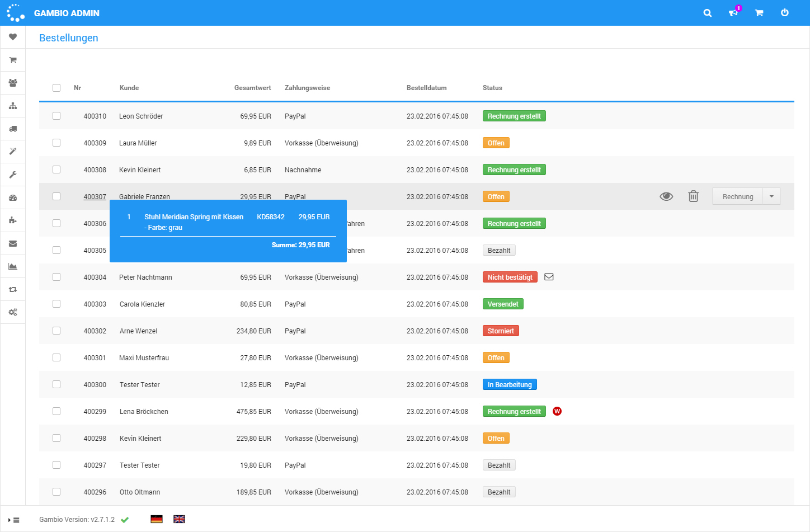Open the customers group icon in the sidebar

pos(13,83)
